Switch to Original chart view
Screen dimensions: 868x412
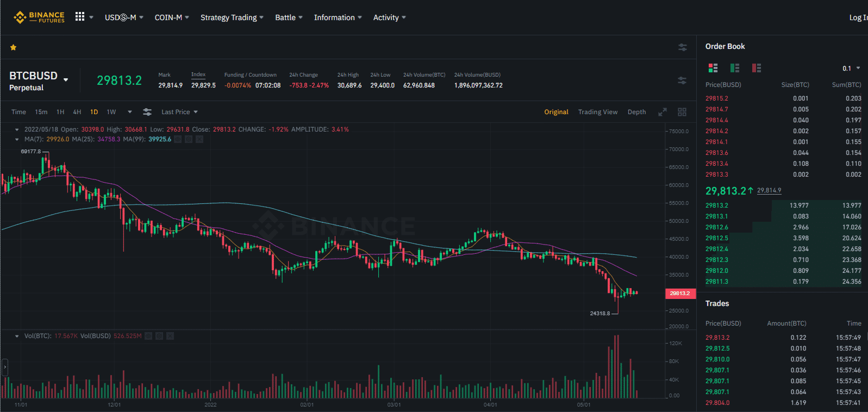click(557, 112)
